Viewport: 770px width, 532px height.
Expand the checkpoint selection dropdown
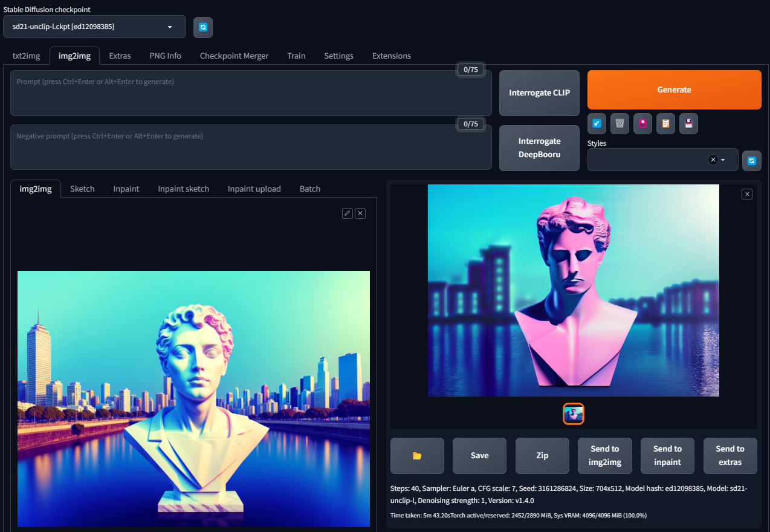[x=170, y=27]
